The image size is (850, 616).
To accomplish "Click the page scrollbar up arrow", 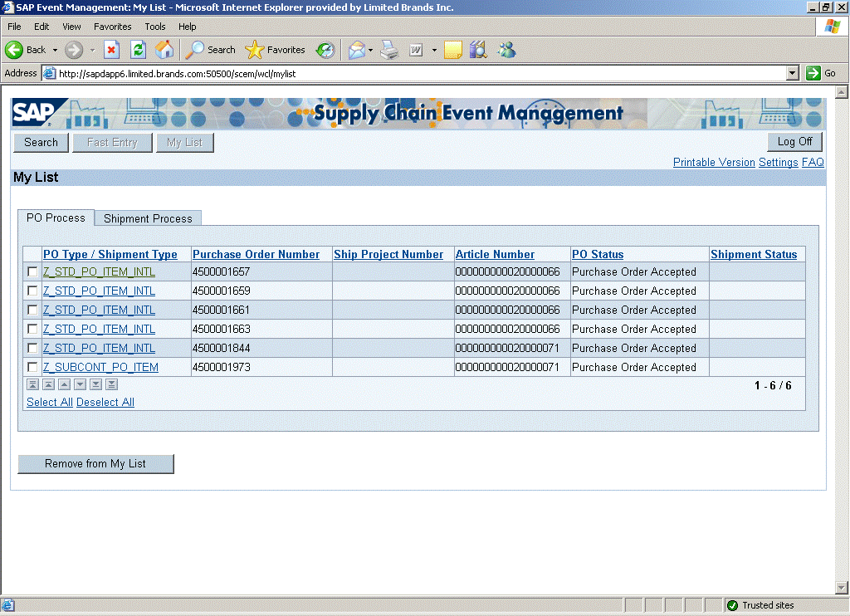I will point(842,91).
